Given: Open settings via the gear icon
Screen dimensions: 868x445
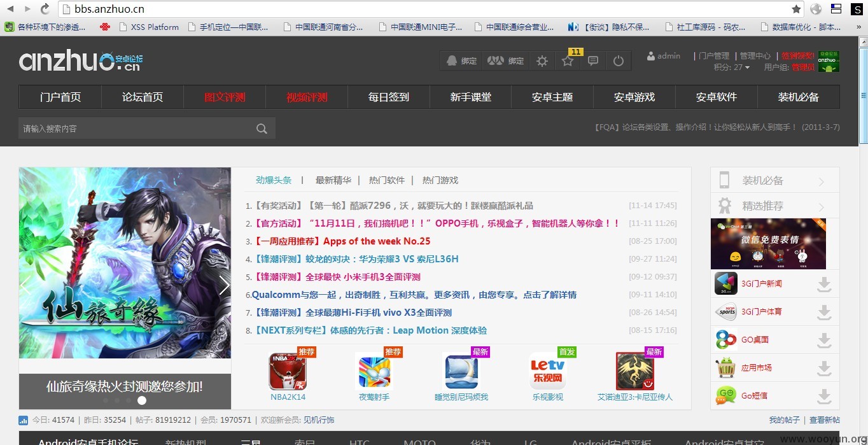Looking at the screenshot, I should (542, 61).
